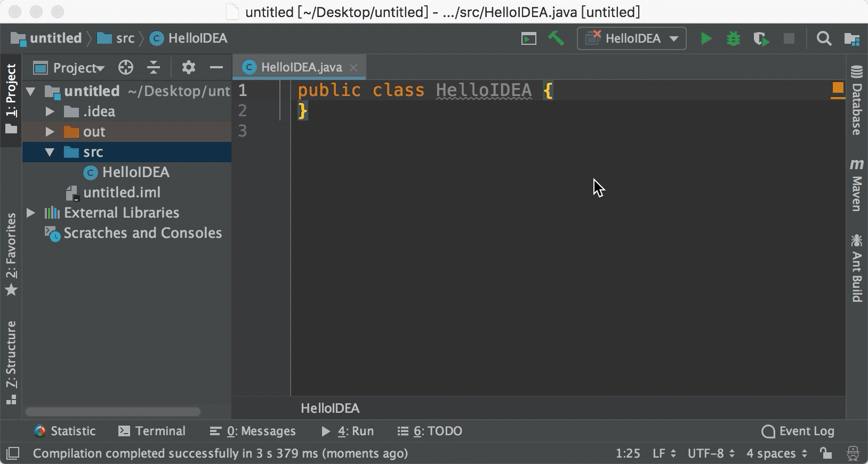Image resolution: width=868 pixels, height=464 pixels.
Task: Run HelloIDEA with the green play icon
Action: coord(706,38)
